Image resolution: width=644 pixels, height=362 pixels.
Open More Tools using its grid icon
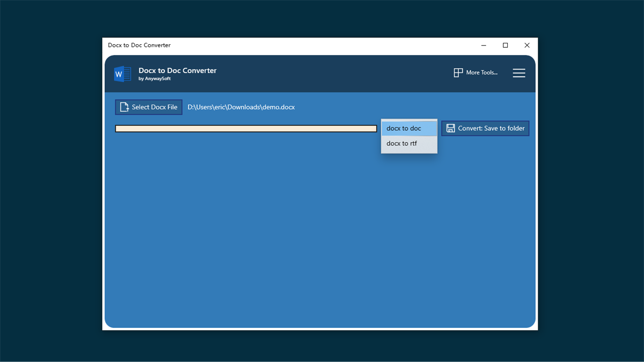click(458, 73)
